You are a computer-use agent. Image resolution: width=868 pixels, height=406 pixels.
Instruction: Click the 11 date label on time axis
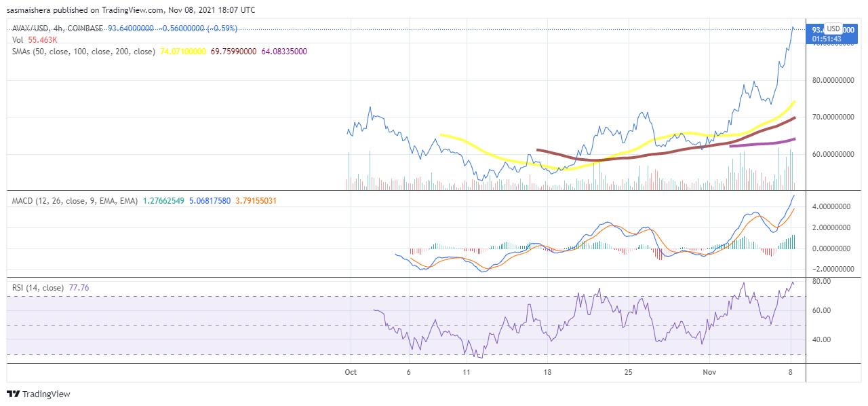(467, 372)
